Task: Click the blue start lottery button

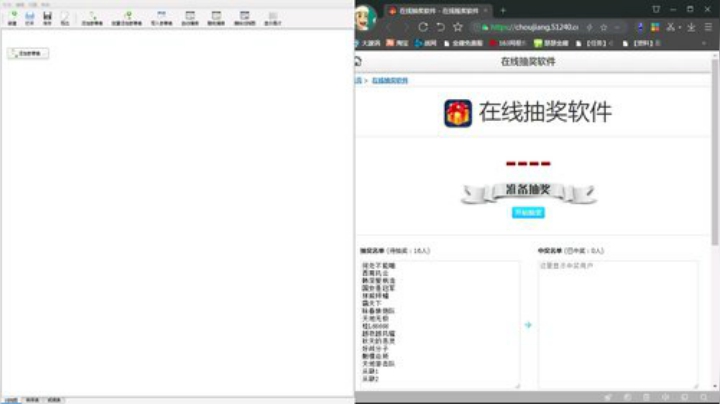Action: pyautogui.click(x=528, y=213)
